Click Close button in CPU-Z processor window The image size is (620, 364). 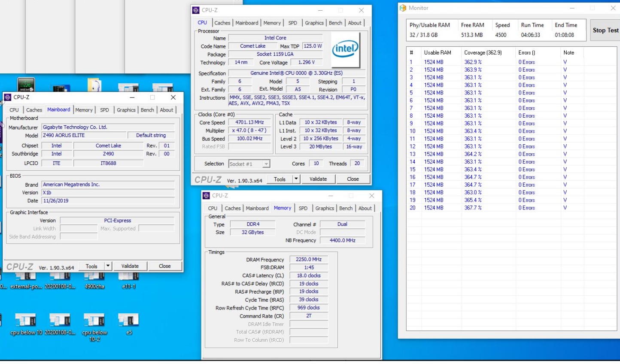(x=353, y=179)
